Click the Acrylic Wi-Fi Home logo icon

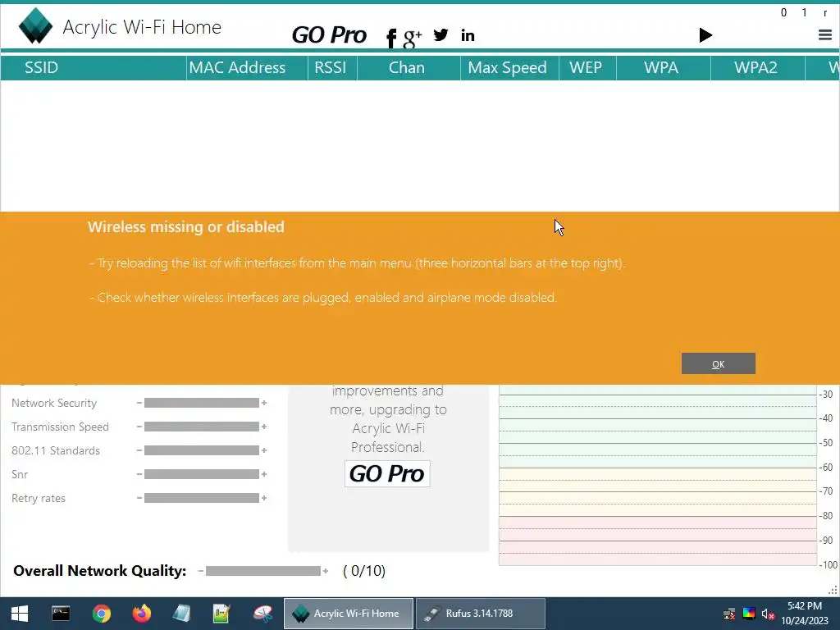click(35, 25)
